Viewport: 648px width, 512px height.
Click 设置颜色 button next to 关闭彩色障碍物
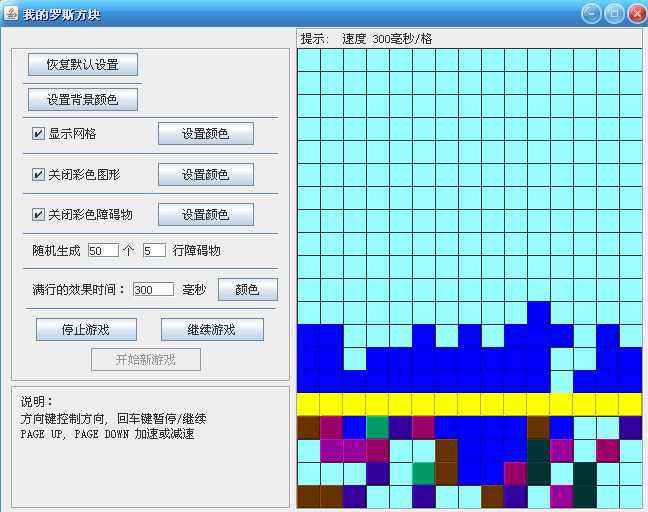[206, 214]
